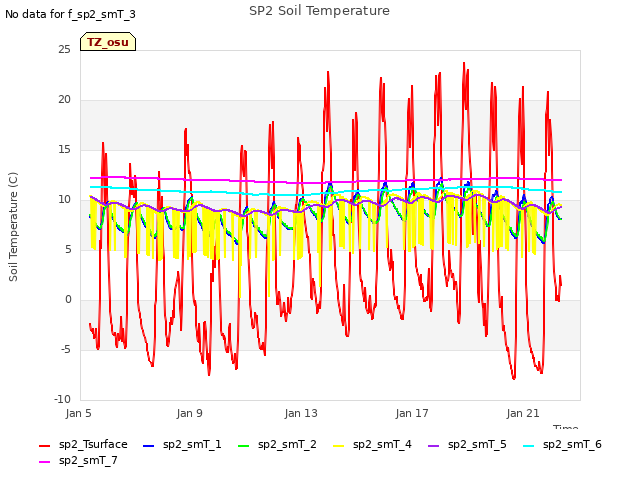Click the Jan 9 x-axis tick label
The width and height of the screenshot is (640, 480).
pyautogui.click(x=189, y=413)
